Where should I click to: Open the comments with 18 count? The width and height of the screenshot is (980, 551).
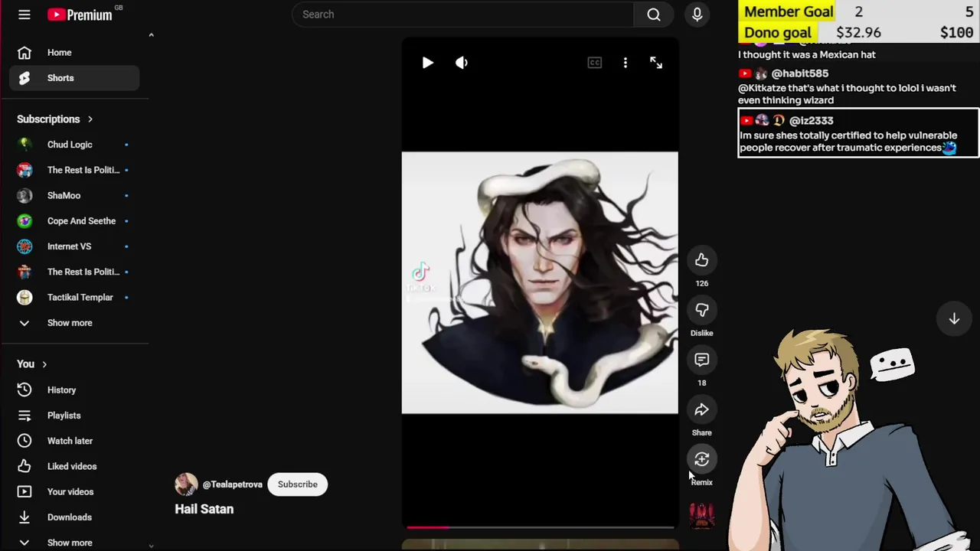point(702,360)
